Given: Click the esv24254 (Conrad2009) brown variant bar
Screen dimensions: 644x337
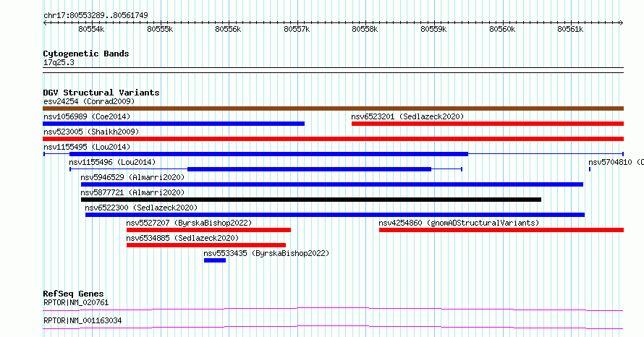Looking at the screenshot, I should tap(333, 108).
